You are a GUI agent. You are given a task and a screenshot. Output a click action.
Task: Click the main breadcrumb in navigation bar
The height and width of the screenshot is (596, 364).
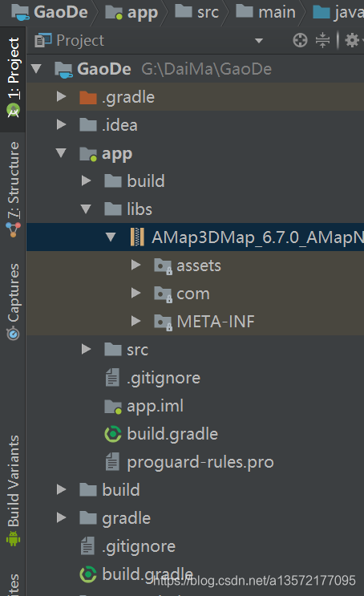pyautogui.click(x=265, y=12)
